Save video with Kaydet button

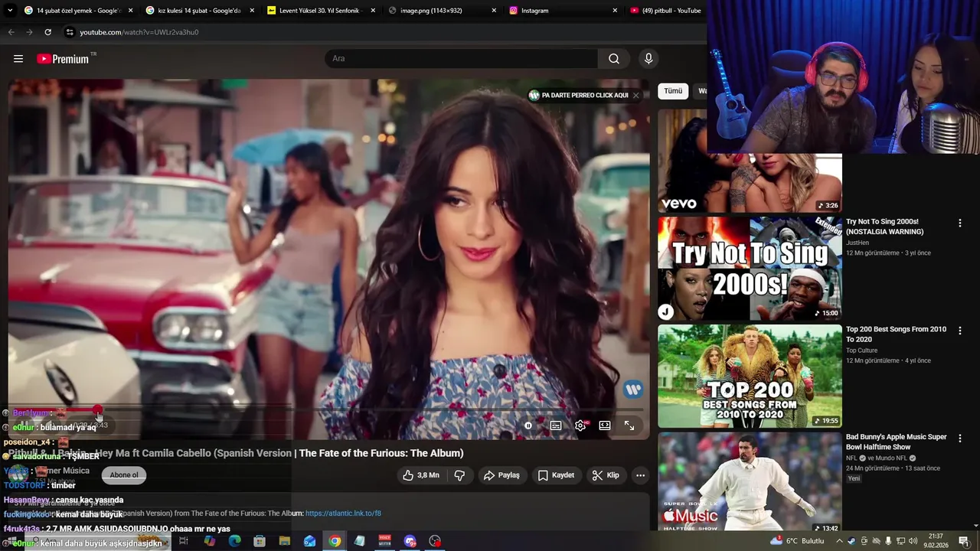pos(556,475)
